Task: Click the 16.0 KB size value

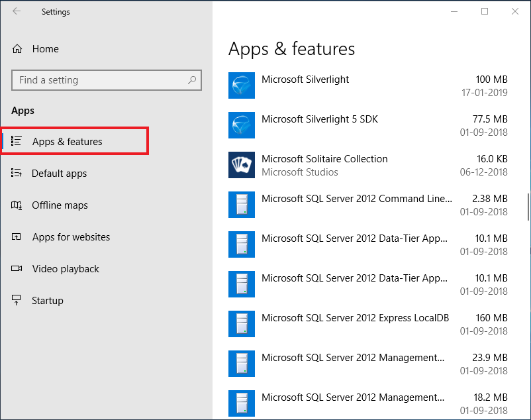Action: point(492,159)
